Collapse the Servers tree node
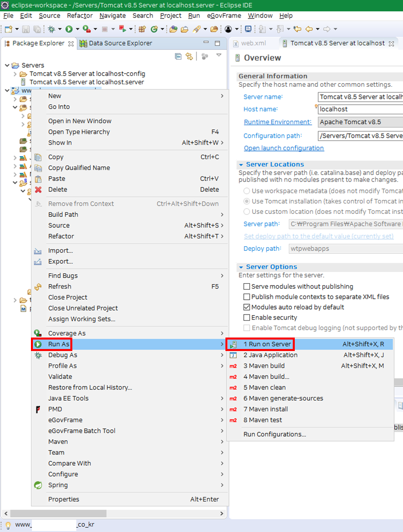Viewport: 403px width, 532px height. coord(7,65)
